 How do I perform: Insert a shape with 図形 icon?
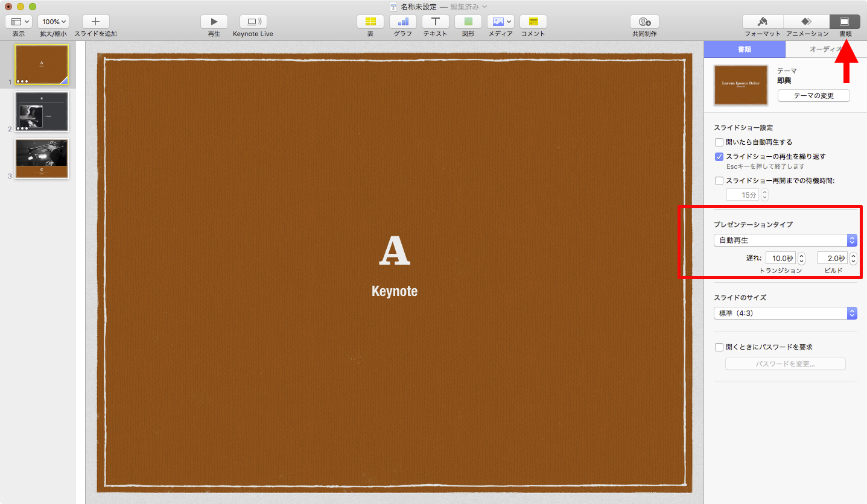point(468,22)
